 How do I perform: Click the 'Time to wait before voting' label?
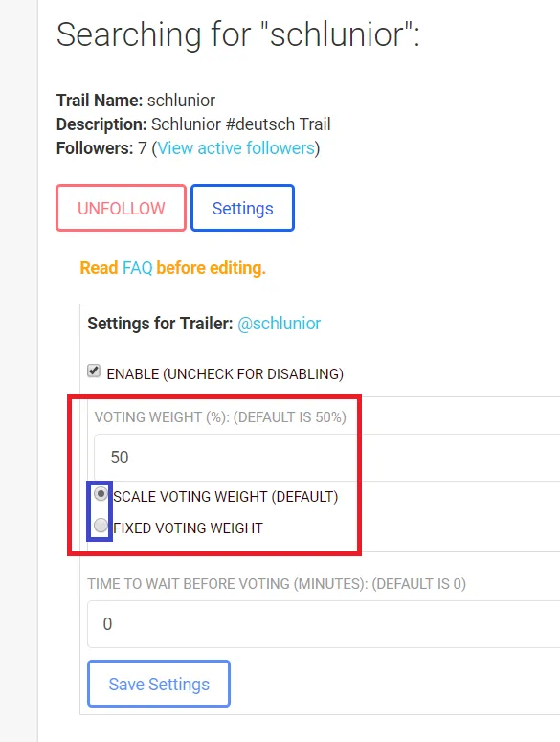pos(277,583)
